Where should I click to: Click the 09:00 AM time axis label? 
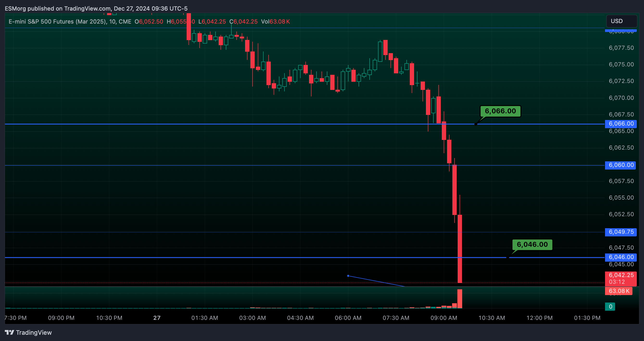tap(444, 318)
